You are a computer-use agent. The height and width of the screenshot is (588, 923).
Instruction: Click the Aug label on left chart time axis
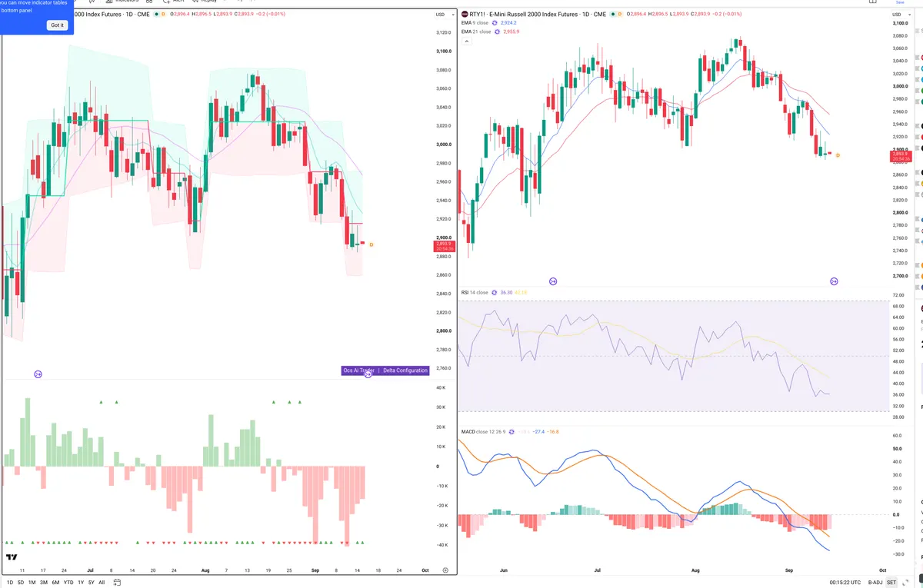click(205, 571)
